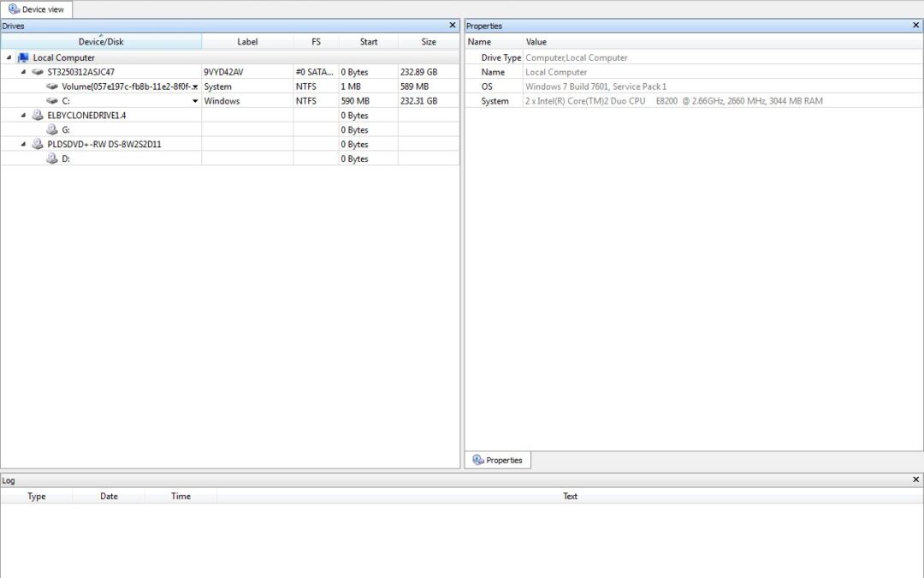Click the System volume partition icon

(52, 86)
